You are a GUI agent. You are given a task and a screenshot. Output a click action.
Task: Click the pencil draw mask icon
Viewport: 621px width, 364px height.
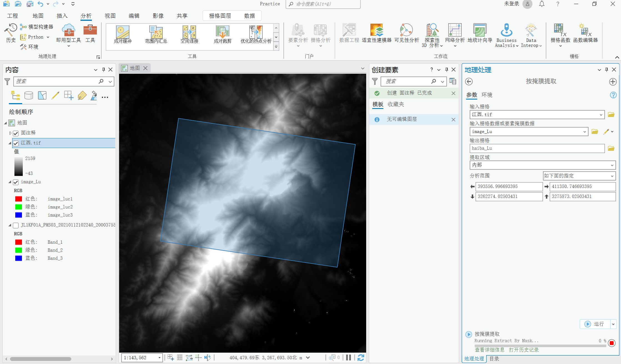click(x=606, y=132)
